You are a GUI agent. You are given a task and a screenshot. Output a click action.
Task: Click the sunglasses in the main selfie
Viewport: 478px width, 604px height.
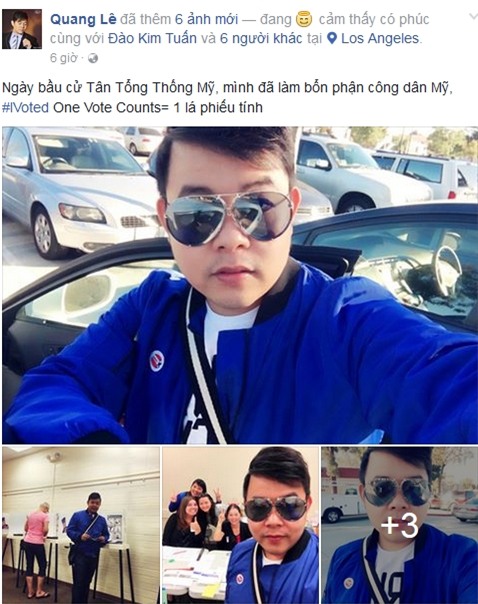(x=230, y=218)
